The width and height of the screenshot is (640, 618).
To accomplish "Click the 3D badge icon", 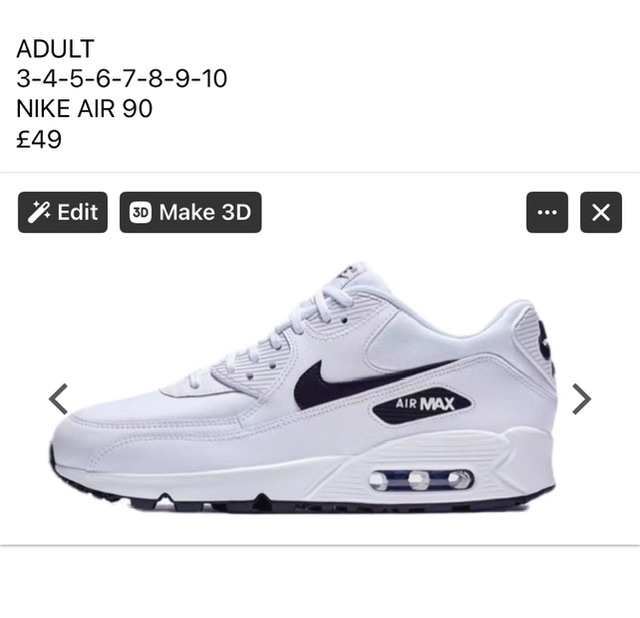I will 140,212.
